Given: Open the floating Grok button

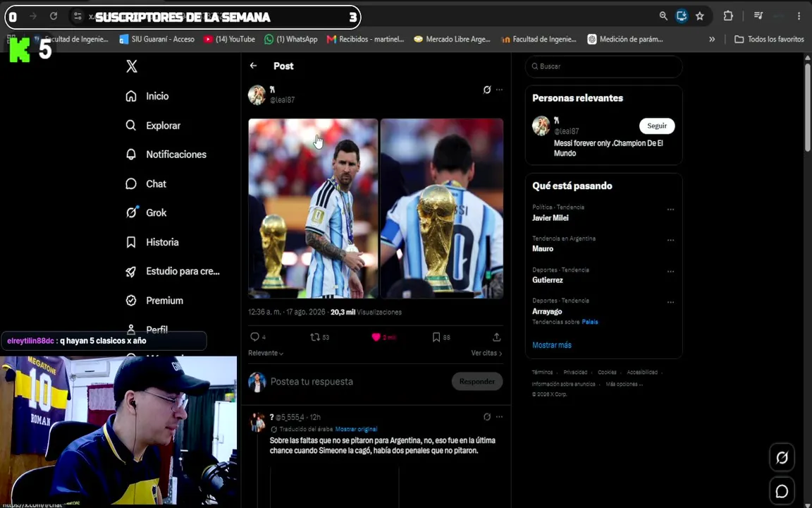Looking at the screenshot, I should 782,458.
